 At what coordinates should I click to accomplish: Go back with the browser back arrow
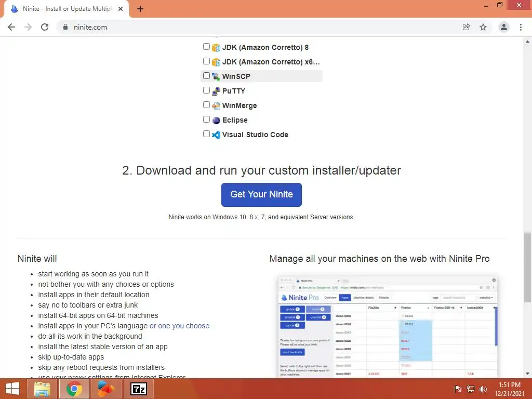pyautogui.click(x=11, y=27)
